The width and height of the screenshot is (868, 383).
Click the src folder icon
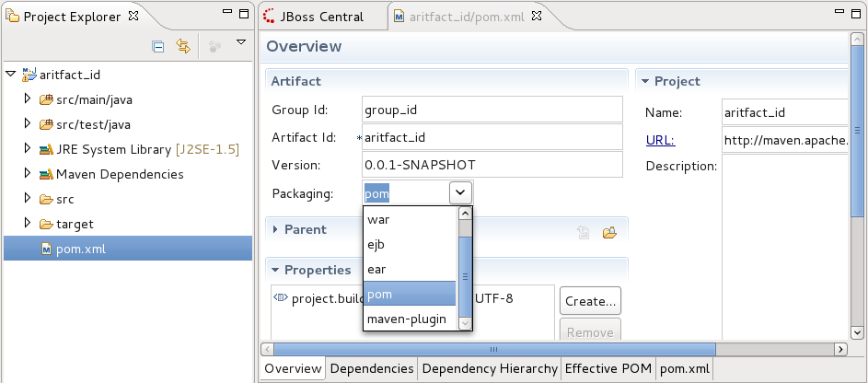point(46,199)
